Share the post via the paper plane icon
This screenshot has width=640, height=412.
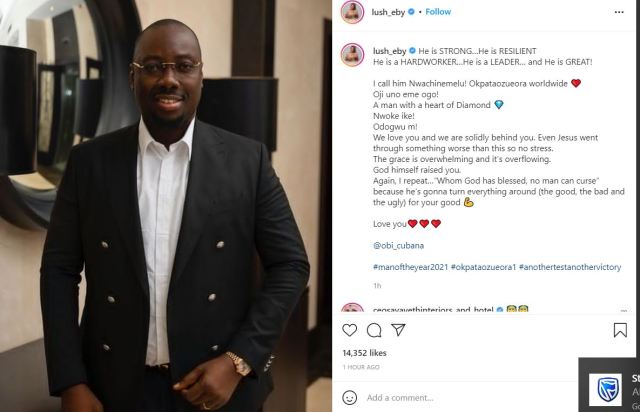point(398,330)
